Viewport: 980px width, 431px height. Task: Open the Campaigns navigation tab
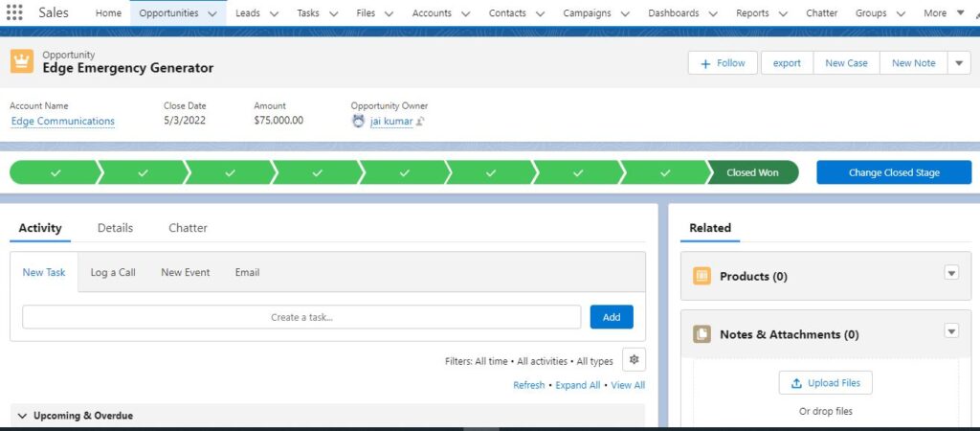pyautogui.click(x=587, y=13)
